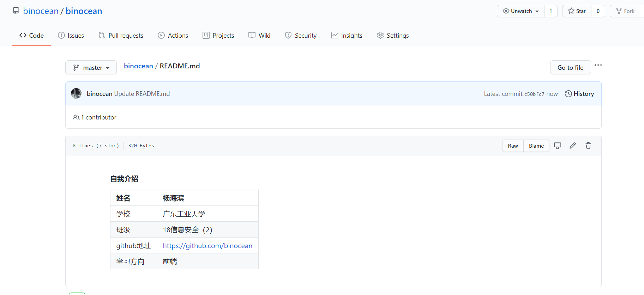Click the github地址 row label

133,246
